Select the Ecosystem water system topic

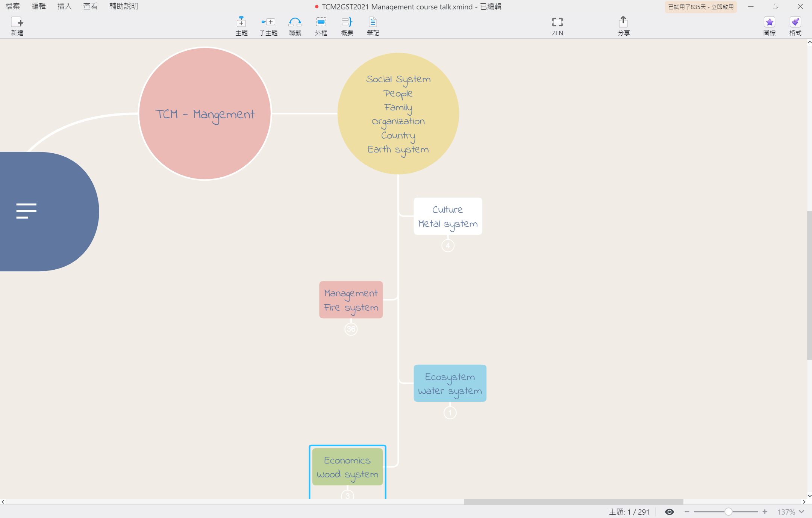pos(450,383)
